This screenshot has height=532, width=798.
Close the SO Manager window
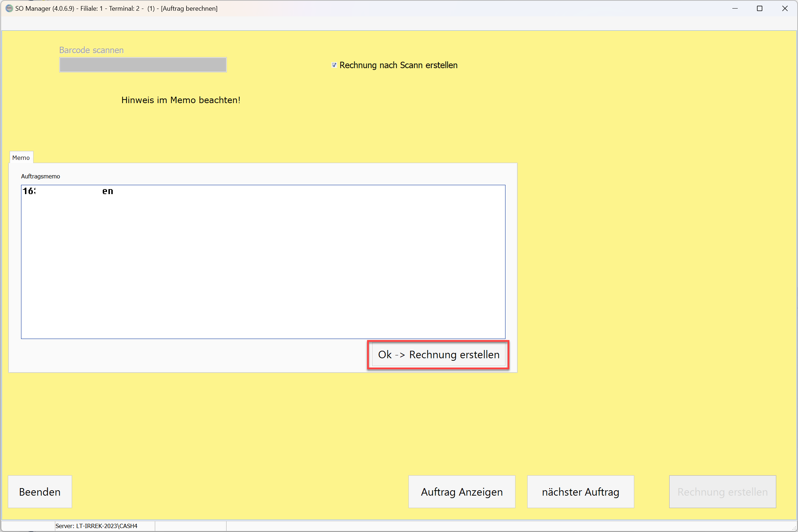[x=785, y=8]
